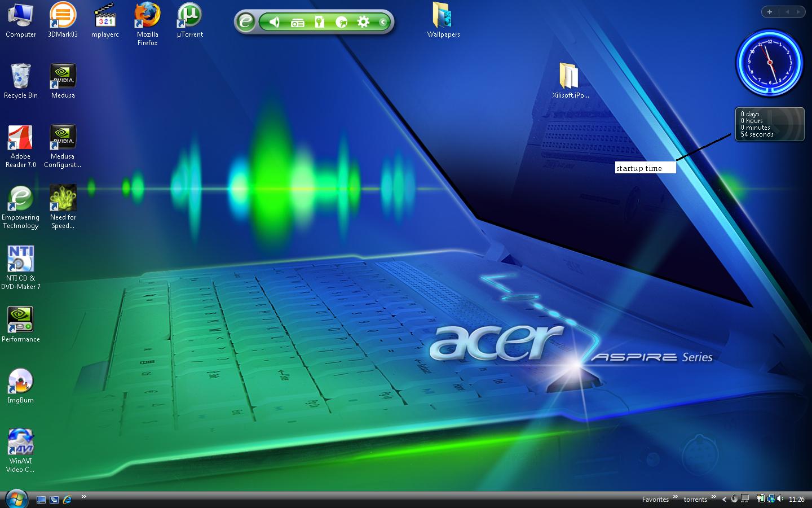Image resolution: width=812 pixels, height=508 pixels.
Task: Open Empowering Technology desktop shortcut
Action: 20,207
